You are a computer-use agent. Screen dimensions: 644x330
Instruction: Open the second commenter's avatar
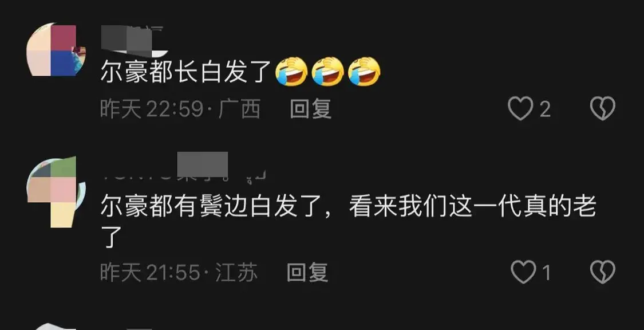coord(56,192)
